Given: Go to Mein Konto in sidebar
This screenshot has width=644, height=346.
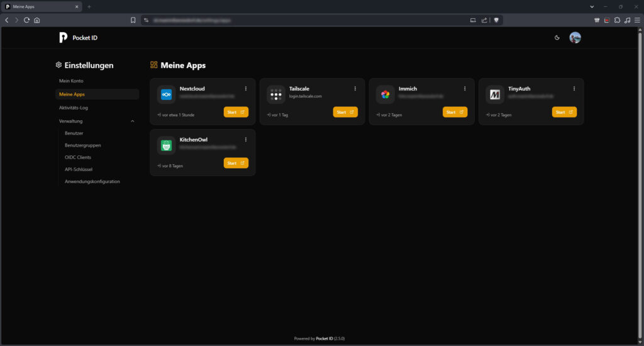Looking at the screenshot, I should [x=71, y=81].
